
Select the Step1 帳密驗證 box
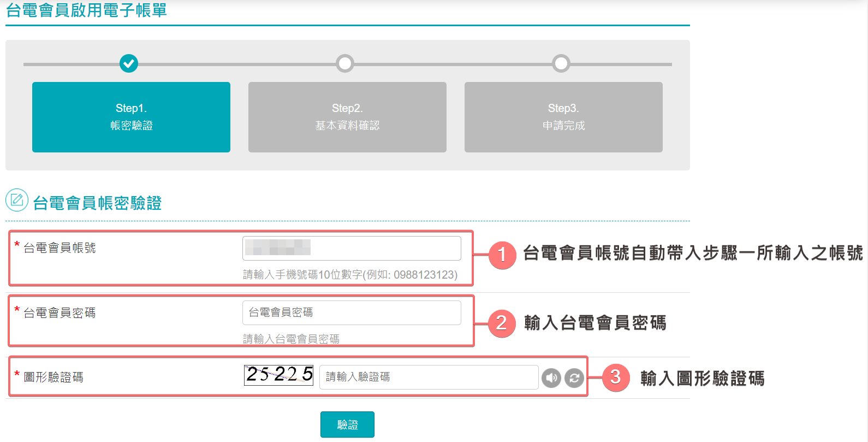[x=131, y=117]
